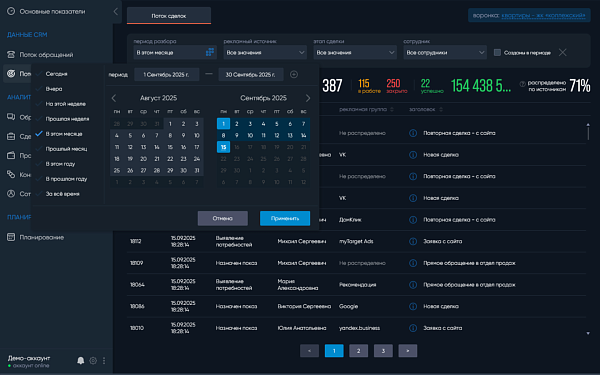Image resolution: width=600 pixels, height=375 pixels.
Task: Switch to the Поток сделок tab
Action: (x=169, y=16)
